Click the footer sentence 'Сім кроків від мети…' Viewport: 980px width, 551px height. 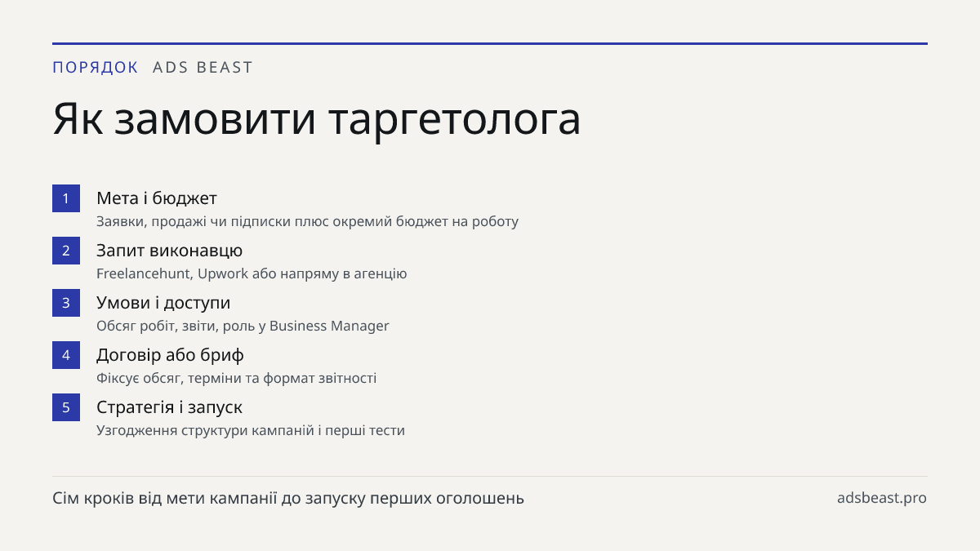click(288, 498)
